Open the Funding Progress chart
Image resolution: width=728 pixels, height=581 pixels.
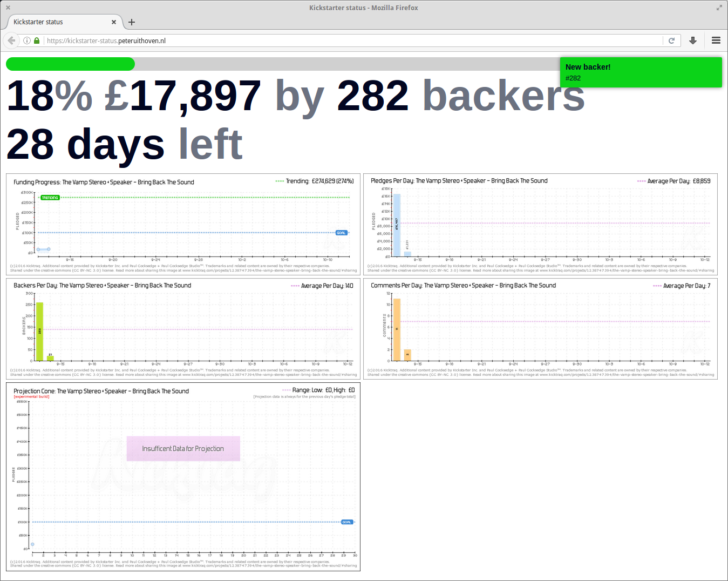click(183, 224)
